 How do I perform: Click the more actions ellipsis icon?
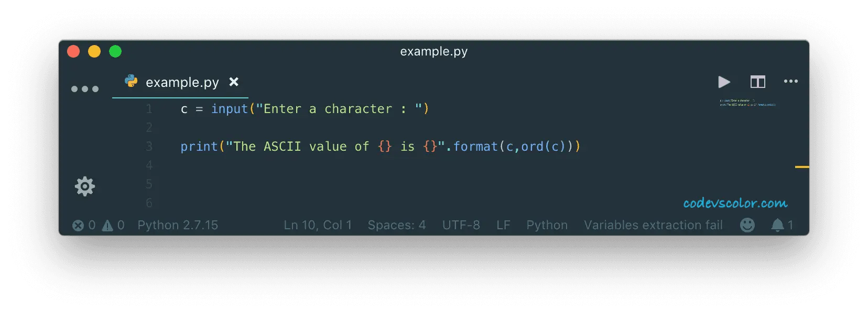(x=791, y=82)
